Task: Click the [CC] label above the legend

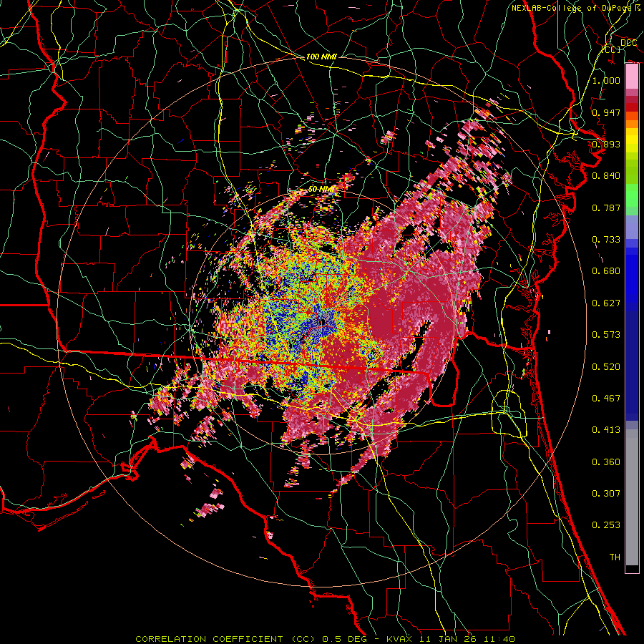Action: click(611, 49)
